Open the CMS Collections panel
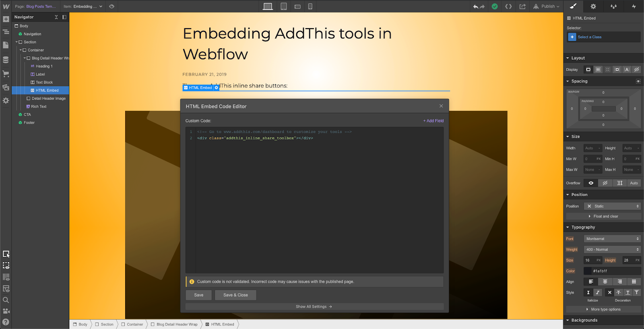The width and height of the screenshot is (644, 329). [6, 60]
